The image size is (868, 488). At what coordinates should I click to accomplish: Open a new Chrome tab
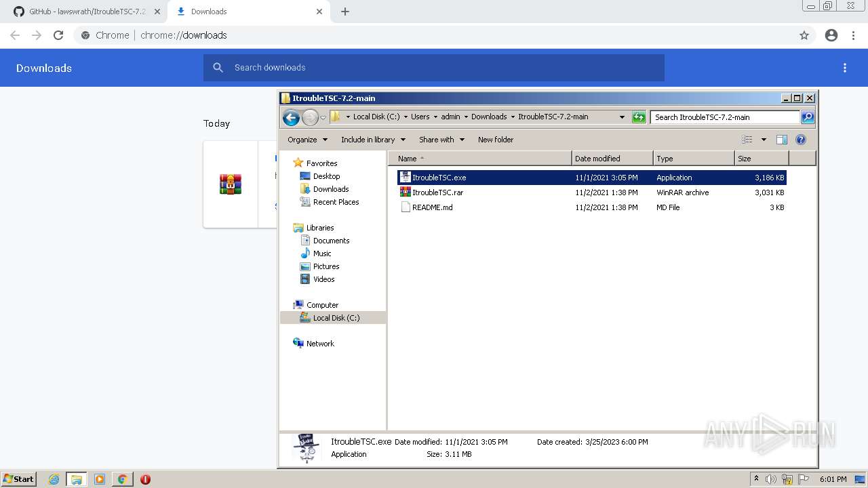(345, 12)
